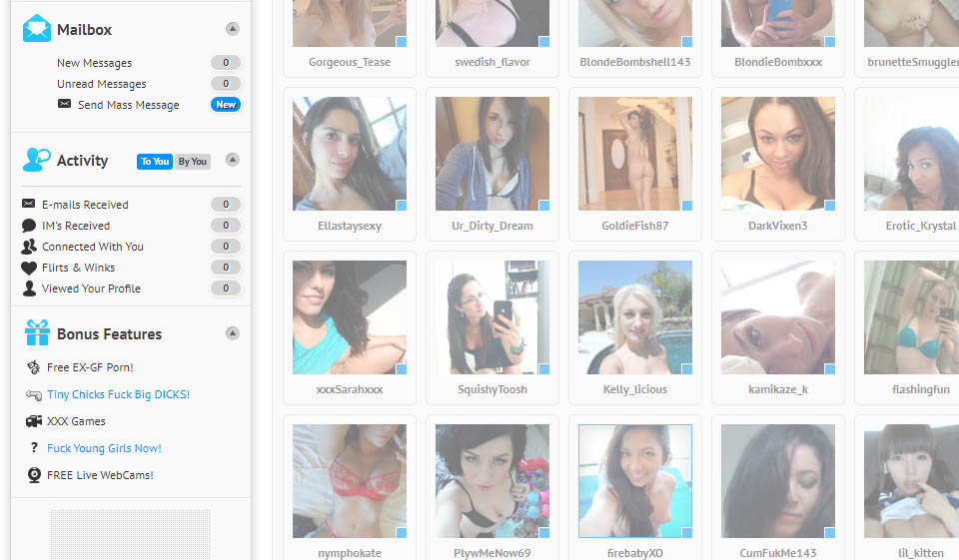The width and height of the screenshot is (959, 560).
Task: Click the Gorgeous_Tease username
Action: tap(350, 62)
